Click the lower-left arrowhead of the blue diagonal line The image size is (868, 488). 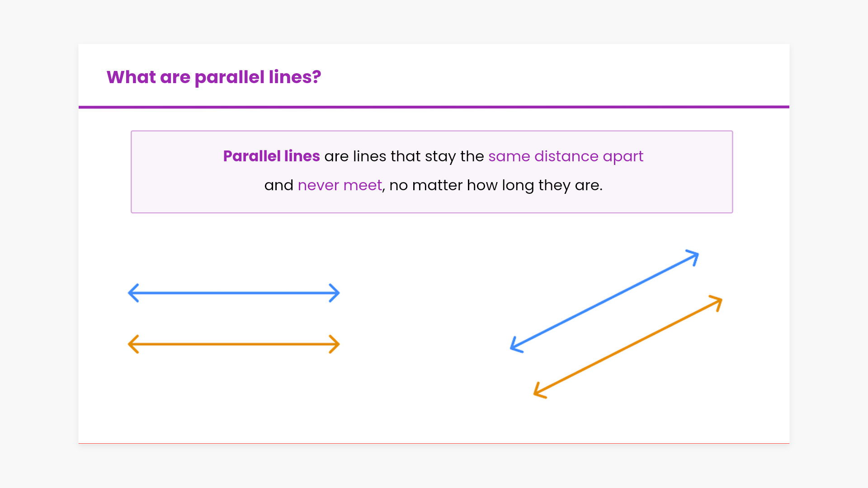tap(514, 346)
